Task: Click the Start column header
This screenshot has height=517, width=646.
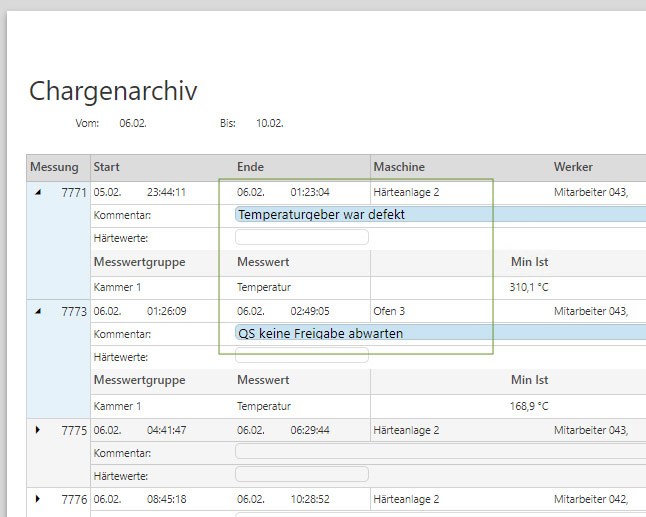Action: click(107, 167)
